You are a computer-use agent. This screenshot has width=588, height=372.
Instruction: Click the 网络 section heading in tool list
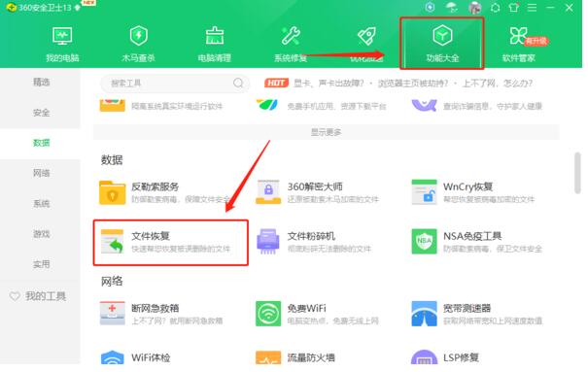pyautogui.click(x=112, y=281)
